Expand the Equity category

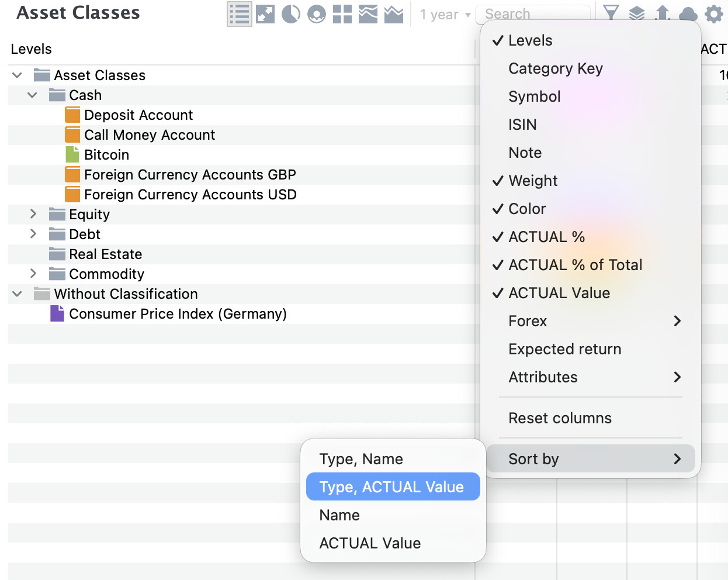pyautogui.click(x=33, y=215)
